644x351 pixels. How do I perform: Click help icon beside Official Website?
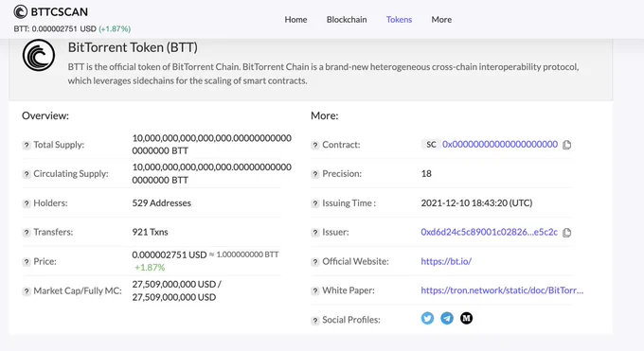[x=315, y=261]
